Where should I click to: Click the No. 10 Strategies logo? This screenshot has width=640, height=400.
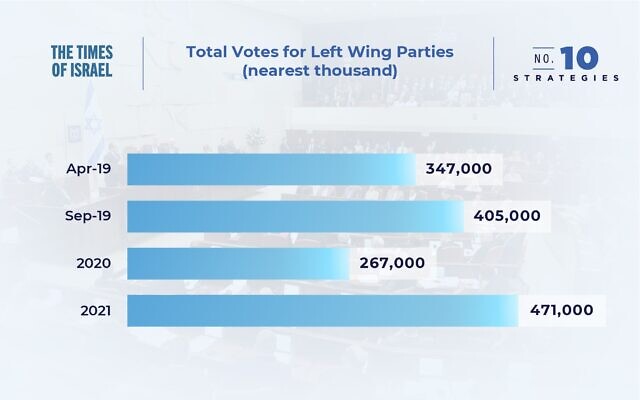click(566, 64)
